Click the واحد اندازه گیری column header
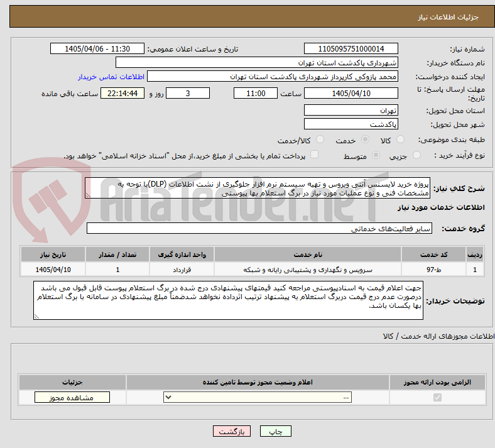 [182, 254]
